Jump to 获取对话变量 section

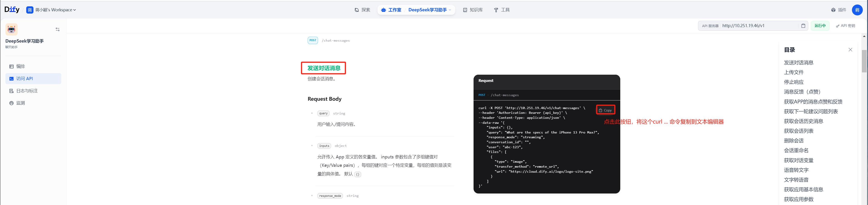click(x=799, y=160)
